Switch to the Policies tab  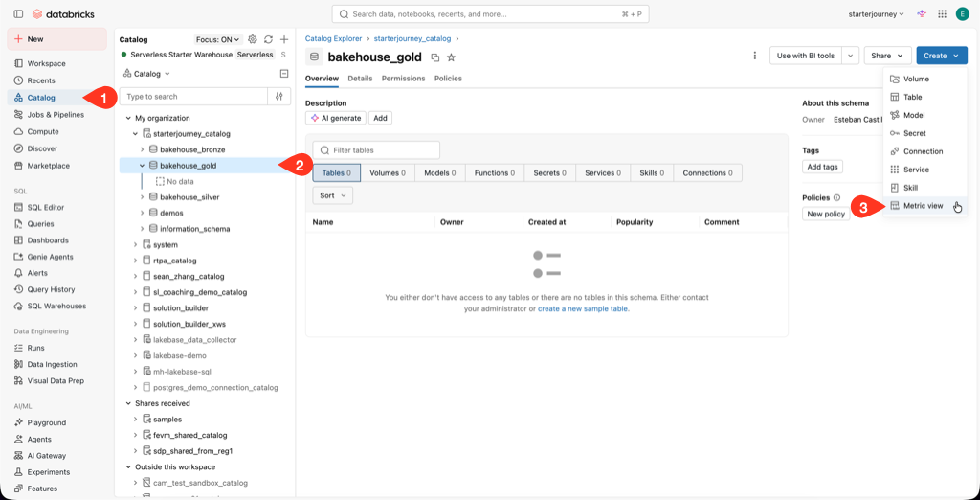click(x=448, y=79)
